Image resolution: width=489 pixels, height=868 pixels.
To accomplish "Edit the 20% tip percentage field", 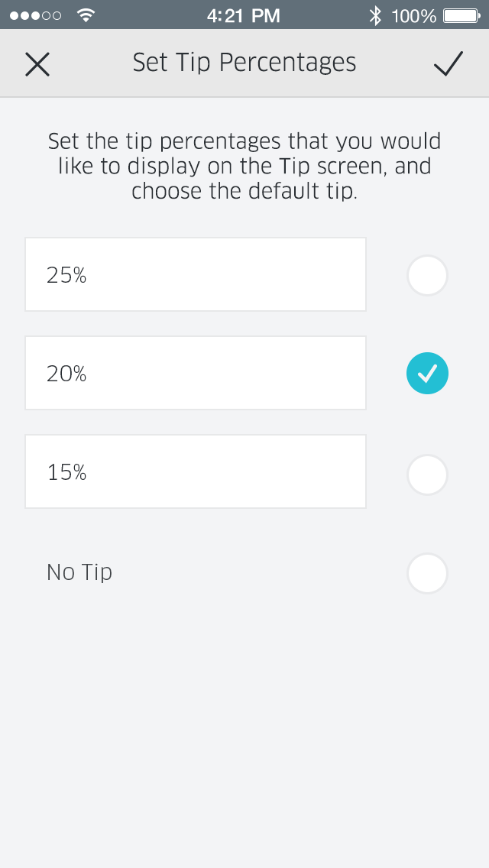I will click(196, 373).
